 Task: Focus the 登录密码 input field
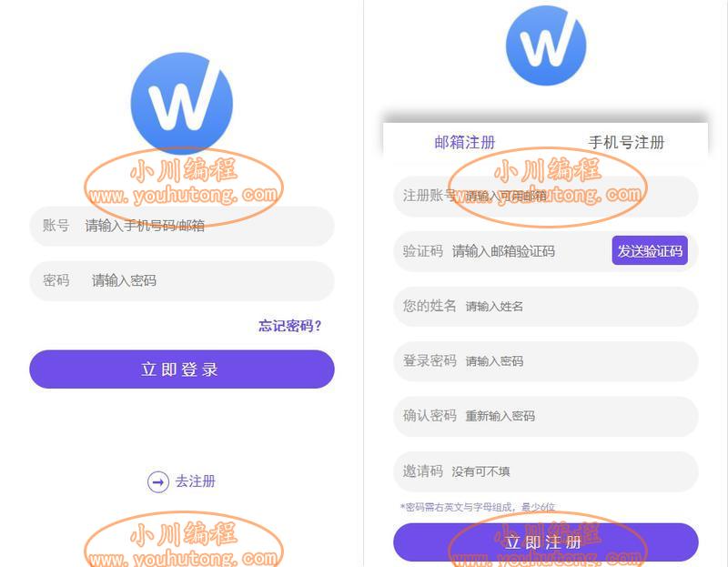545,361
